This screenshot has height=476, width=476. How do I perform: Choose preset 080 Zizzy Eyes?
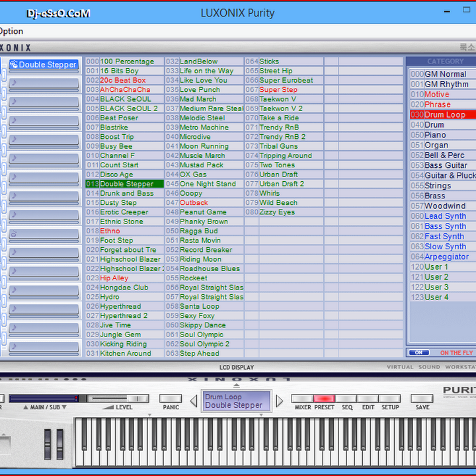click(x=284, y=212)
